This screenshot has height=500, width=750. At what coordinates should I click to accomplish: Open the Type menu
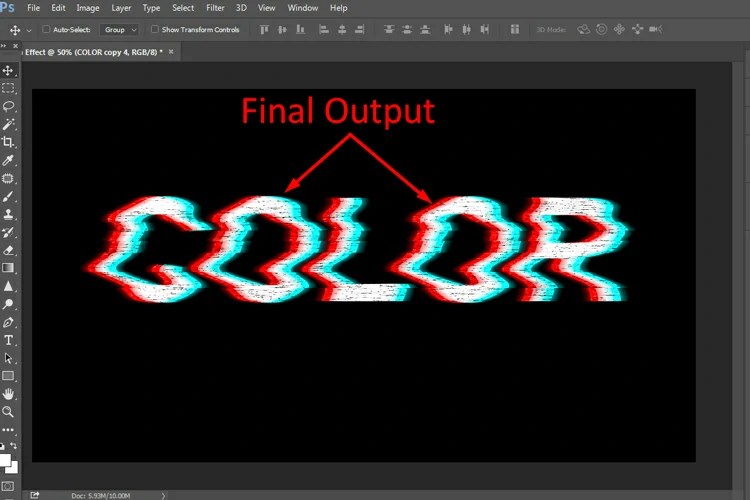coord(151,8)
